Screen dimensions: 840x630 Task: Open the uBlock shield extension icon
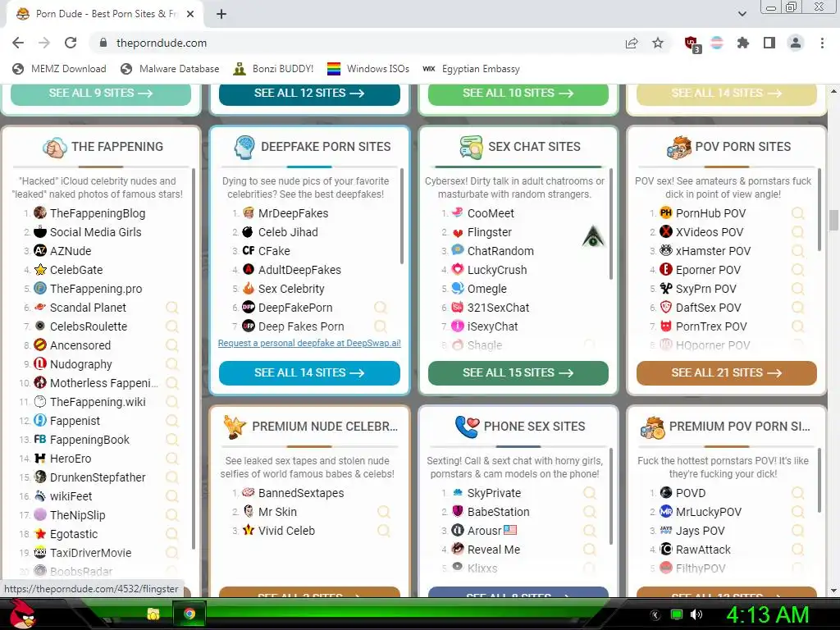coord(692,43)
